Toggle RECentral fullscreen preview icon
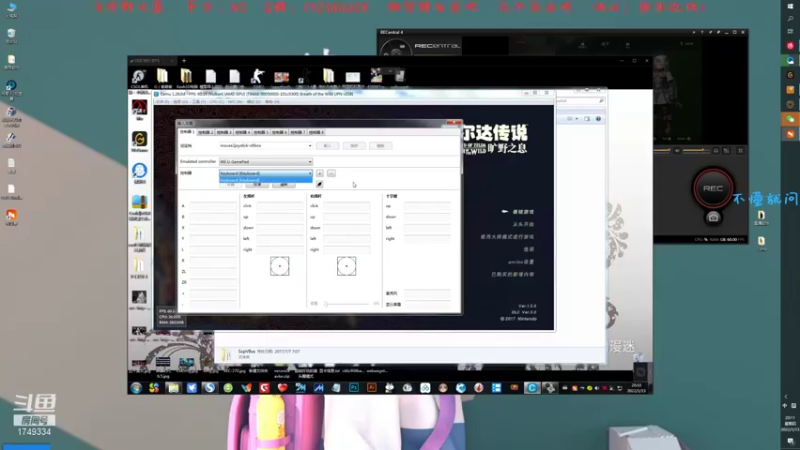Image resolution: width=800 pixels, height=450 pixels. click(740, 151)
